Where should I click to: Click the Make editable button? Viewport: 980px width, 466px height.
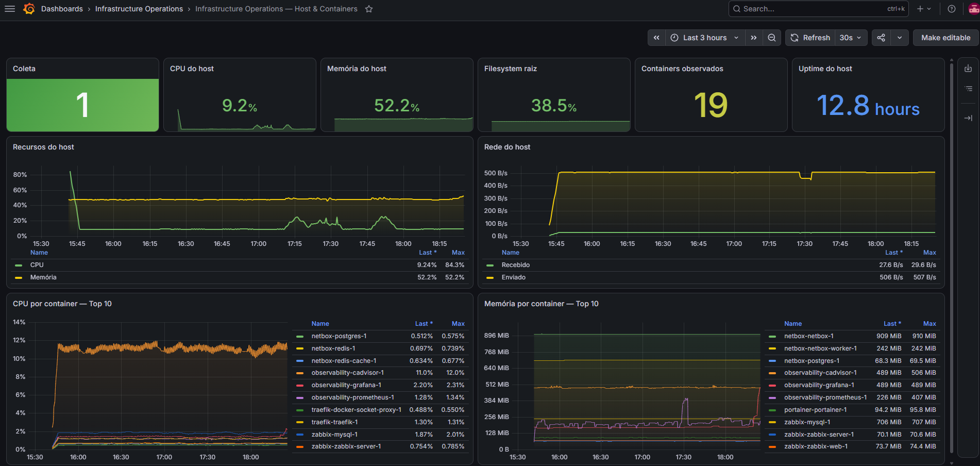[945, 38]
